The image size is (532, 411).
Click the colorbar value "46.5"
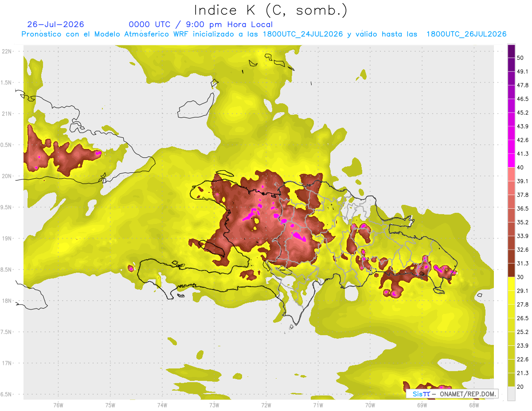click(523, 99)
